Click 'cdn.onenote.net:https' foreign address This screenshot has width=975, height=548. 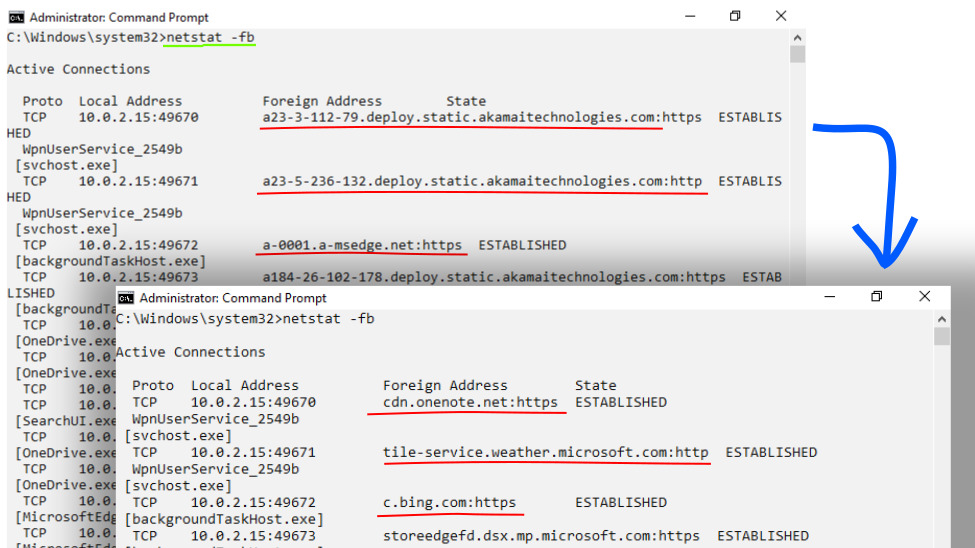pos(470,402)
